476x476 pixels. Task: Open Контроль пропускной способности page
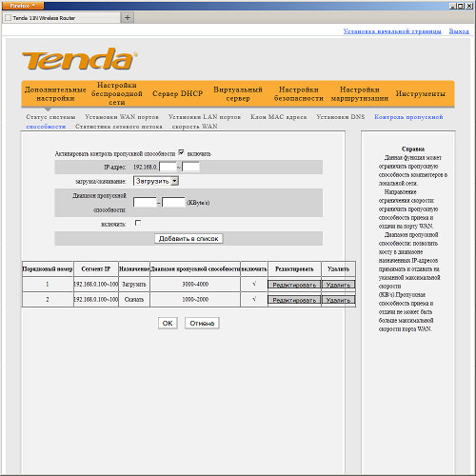click(x=408, y=117)
